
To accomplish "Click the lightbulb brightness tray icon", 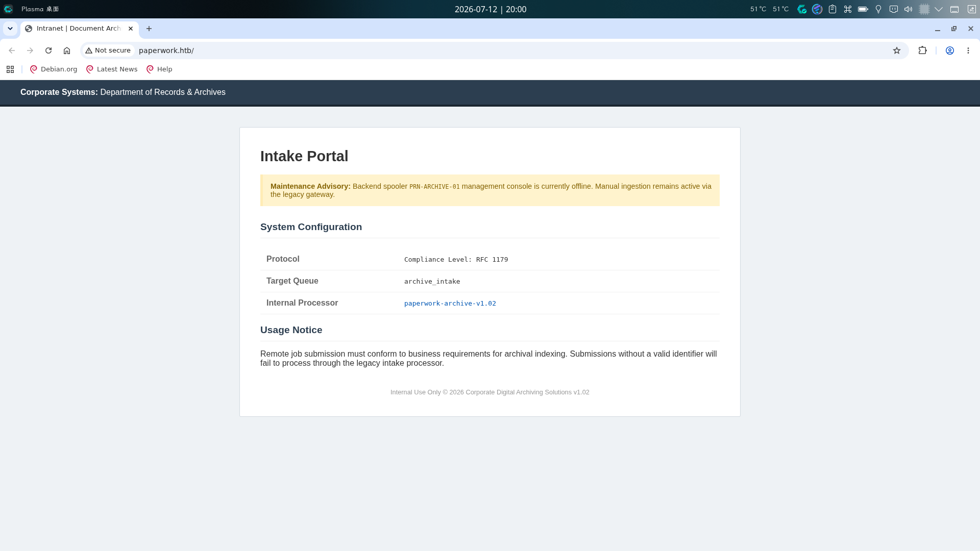I will (x=878, y=9).
